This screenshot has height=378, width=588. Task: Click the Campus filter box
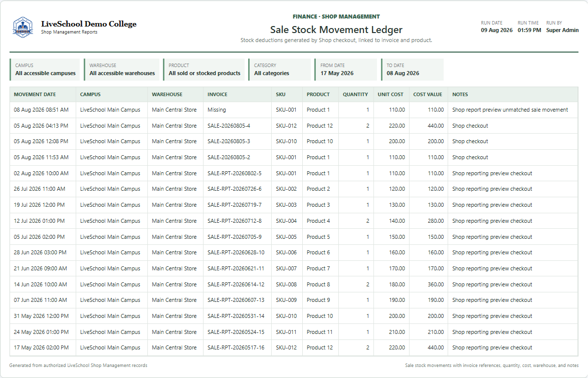[45, 69]
